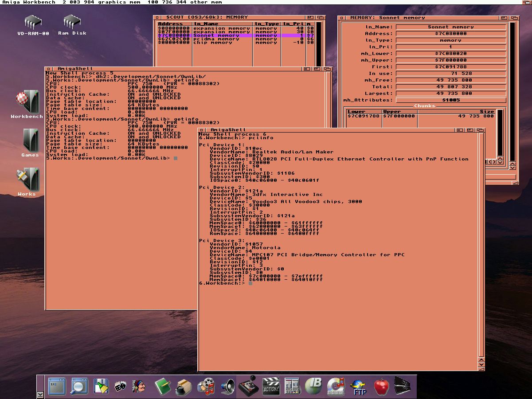Open the magnifying glass search dock icon
532x399 pixels.
(x=79, y=386)
